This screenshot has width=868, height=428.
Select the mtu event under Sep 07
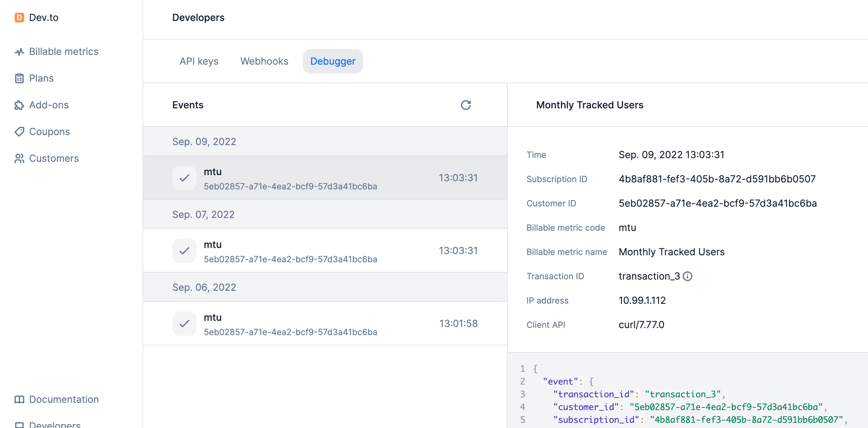(x=324, y=251)
